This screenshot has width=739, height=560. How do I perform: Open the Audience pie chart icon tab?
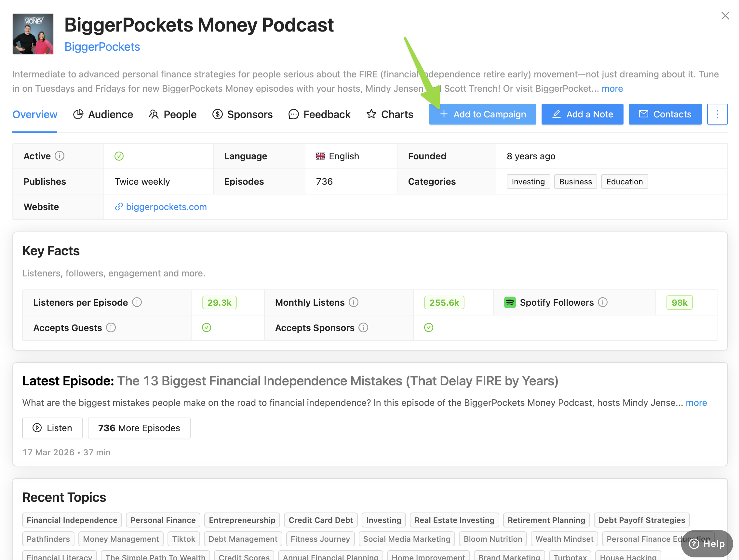click(x=78, y=114)
